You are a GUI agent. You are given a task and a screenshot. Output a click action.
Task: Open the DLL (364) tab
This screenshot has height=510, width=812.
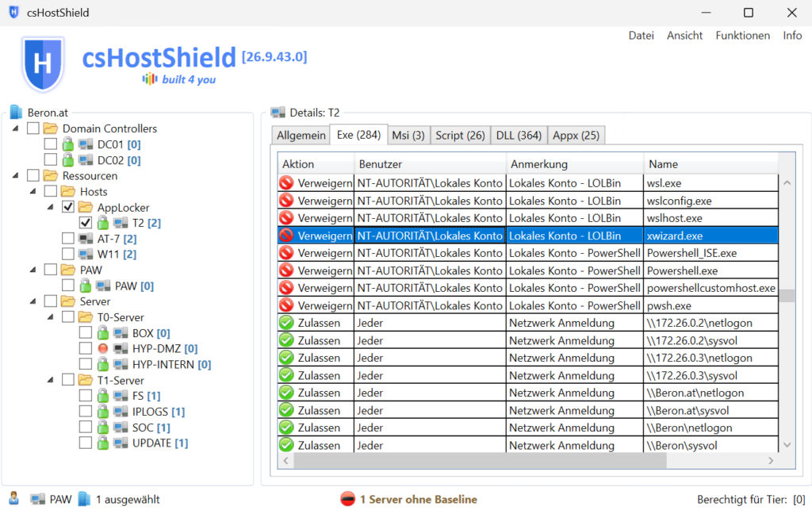coord(519,135)
